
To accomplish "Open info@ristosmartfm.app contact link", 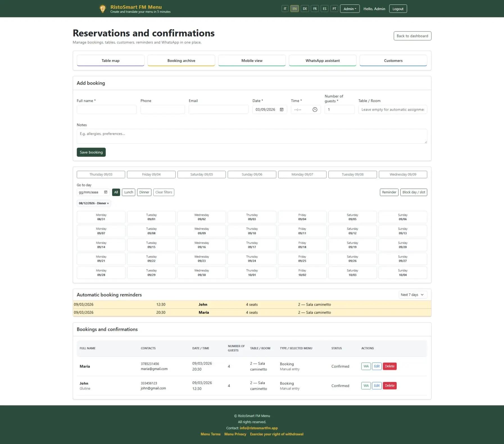I will 258,428.
